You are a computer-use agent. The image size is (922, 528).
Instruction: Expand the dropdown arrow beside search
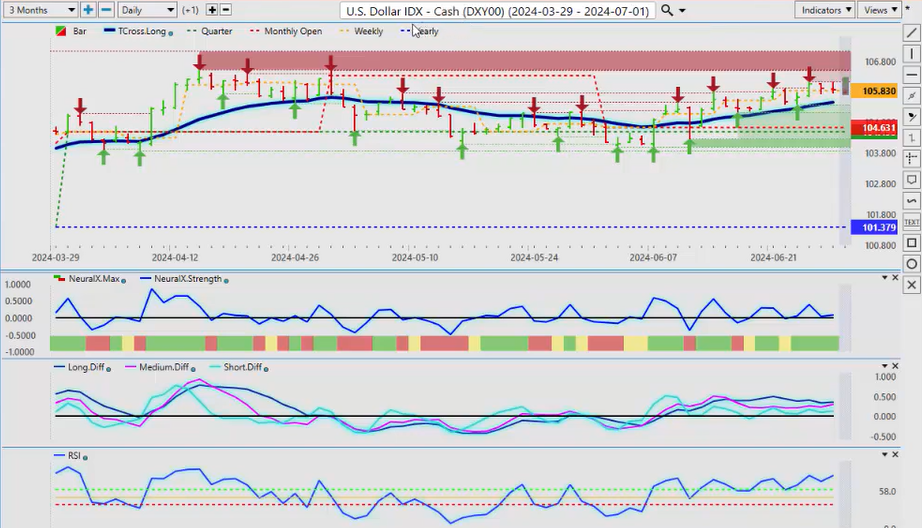point(682,11)
